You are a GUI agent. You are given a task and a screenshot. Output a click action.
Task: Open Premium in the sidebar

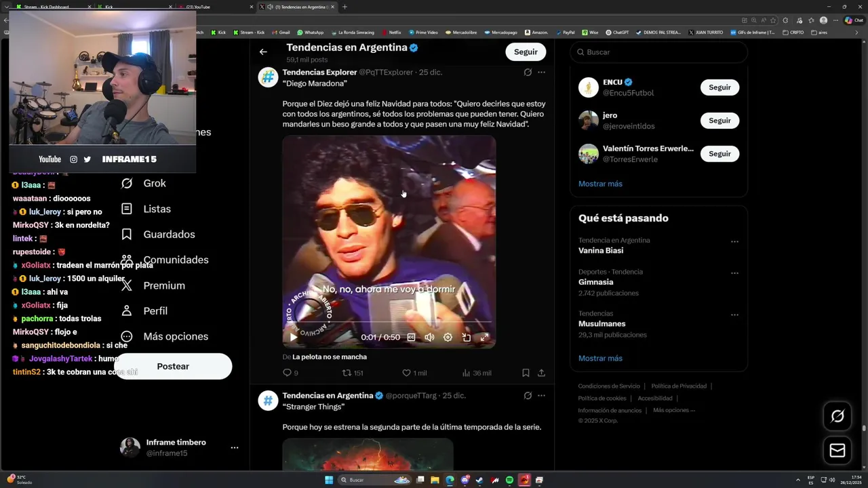pos(153,285)
